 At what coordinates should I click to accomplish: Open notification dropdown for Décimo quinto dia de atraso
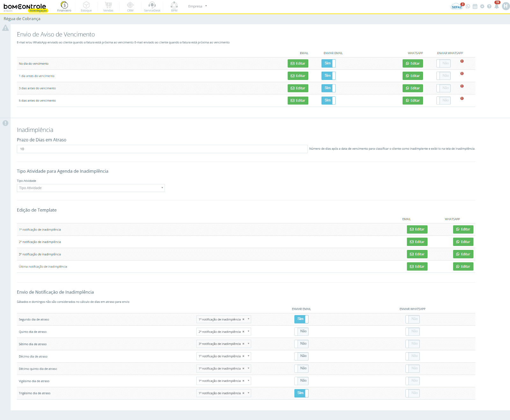coord(224,368)
